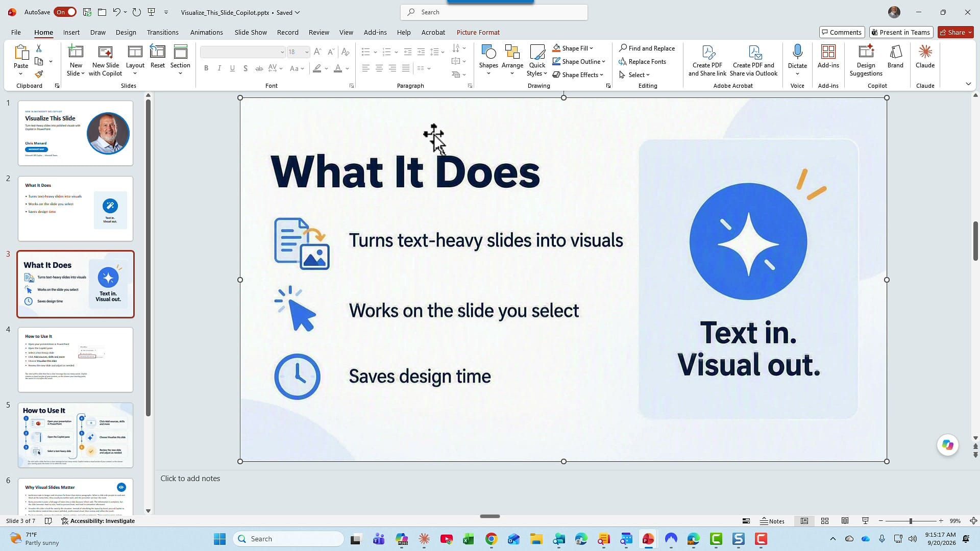980x551 pixels.
Task: Open the Comments button
Action: tap(842, 32)
